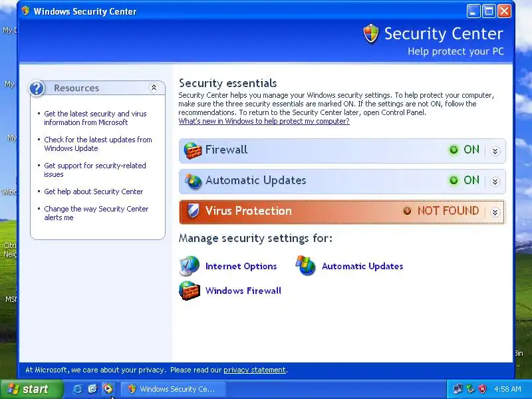
Task: Click the Automatic Updates Windows logo icon below
Action: pos(306,265)
